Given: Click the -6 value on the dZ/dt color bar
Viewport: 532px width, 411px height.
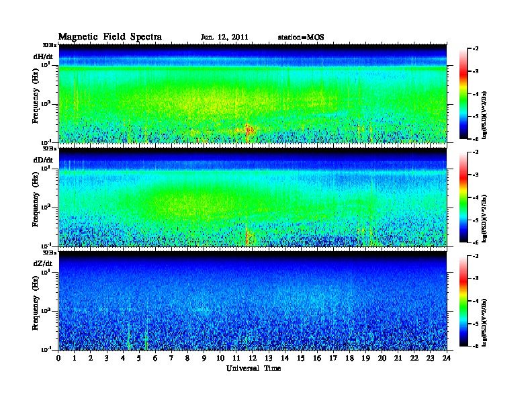Looking at the screenshot, I should click(476, 346).
